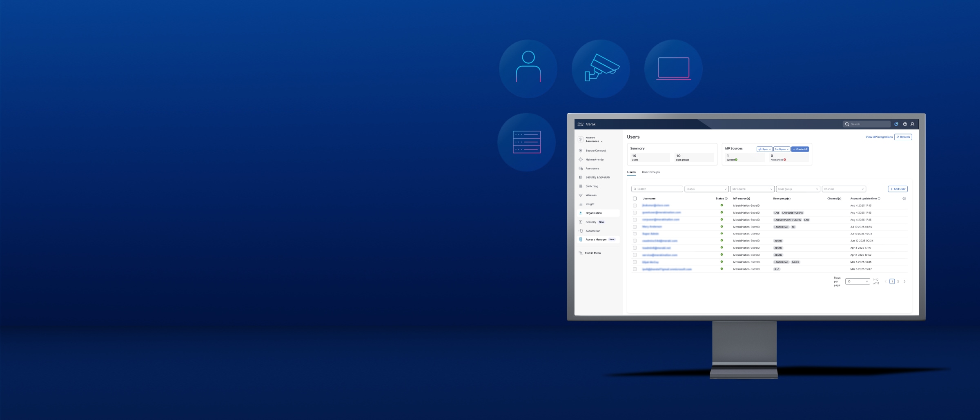Expand the Configure dropdown
The width and height of the screenshot is (980, 420).
point(781,149)
